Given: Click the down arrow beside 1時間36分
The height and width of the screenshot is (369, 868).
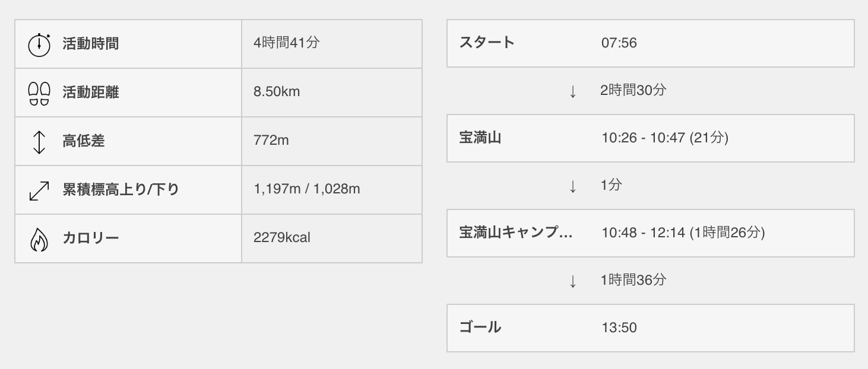Looking at the screenshot, I should point(573,281).
